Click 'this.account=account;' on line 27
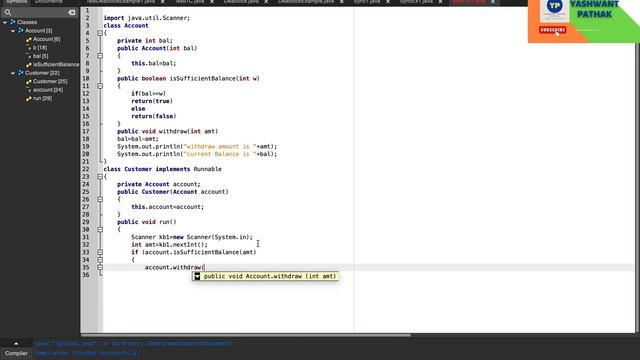Screen dimensions: 640x360 [x=167, y=207]
